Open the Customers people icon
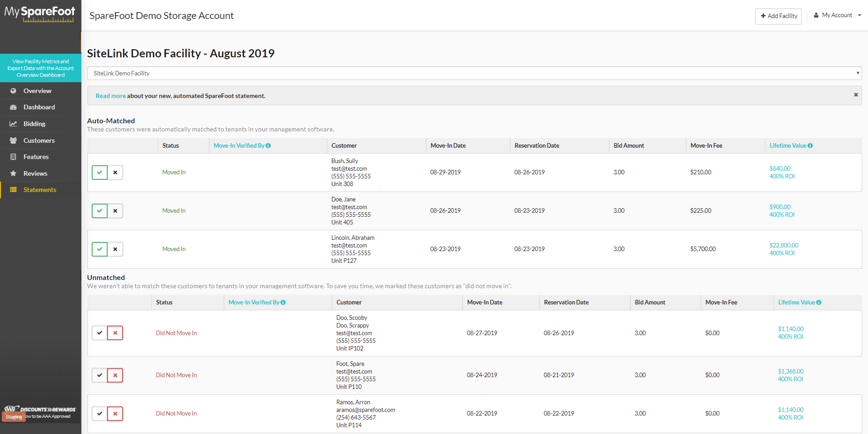Image resolution: width=868 pixels, height=434 pixels. [13, 140]
